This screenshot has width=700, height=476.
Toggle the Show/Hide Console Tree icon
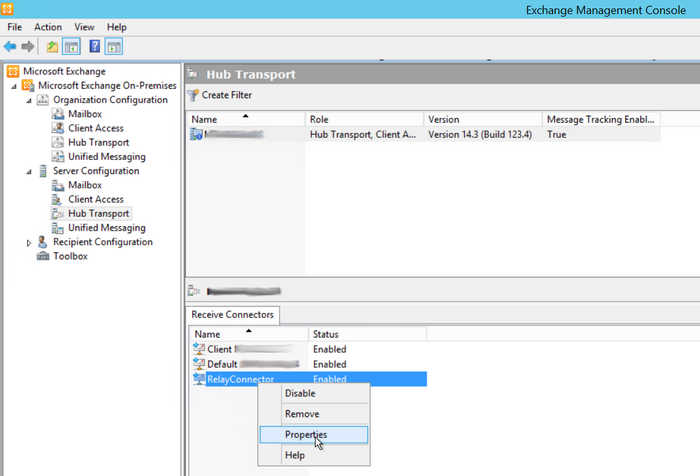click(x=71, y=46)
